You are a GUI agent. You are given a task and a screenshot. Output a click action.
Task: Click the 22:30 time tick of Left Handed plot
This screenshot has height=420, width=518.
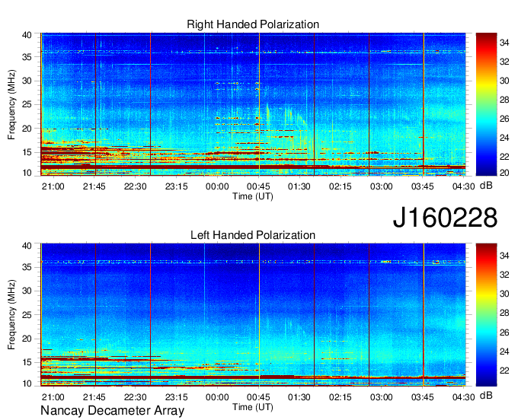click(x=135, y=397)
